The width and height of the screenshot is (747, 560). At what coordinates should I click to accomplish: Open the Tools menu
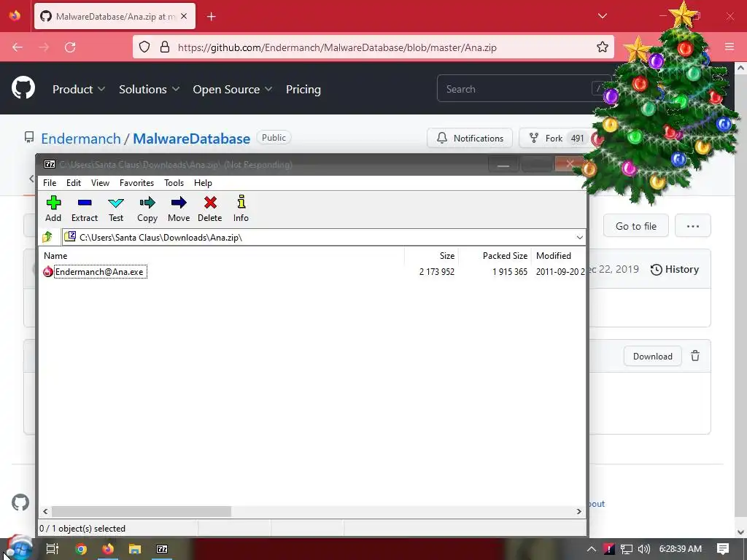tap(174, 183)
